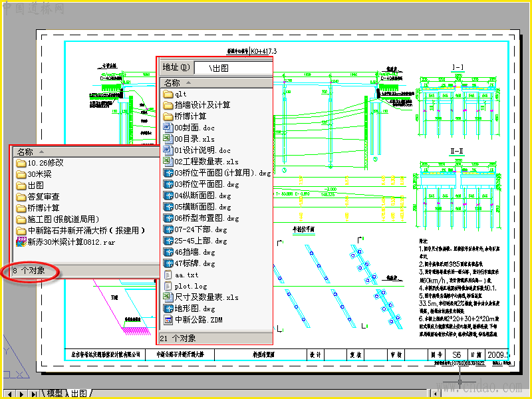
Task: Click the 地址 address input field
Action: click(x=233, y=68)
